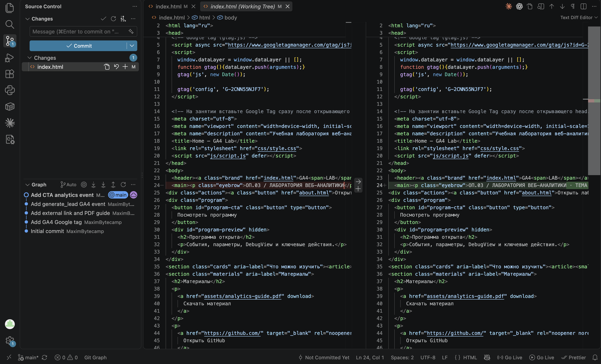Click the Fetch icon in Graph toolbar

93,185
